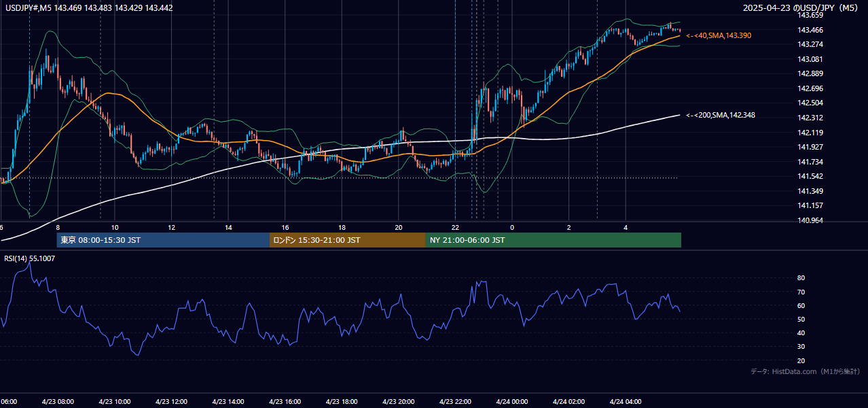This screenshot has width=868, height=408.
Task: Click the 4/24 04:00 date label on bottom axis
Action: 626,402
